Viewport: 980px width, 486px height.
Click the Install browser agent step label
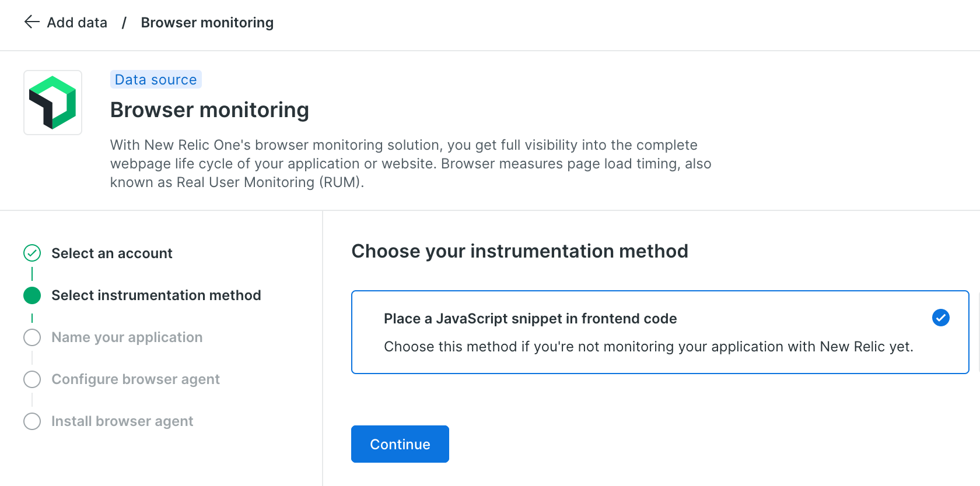pyautogui.click(x=122, y=421)
